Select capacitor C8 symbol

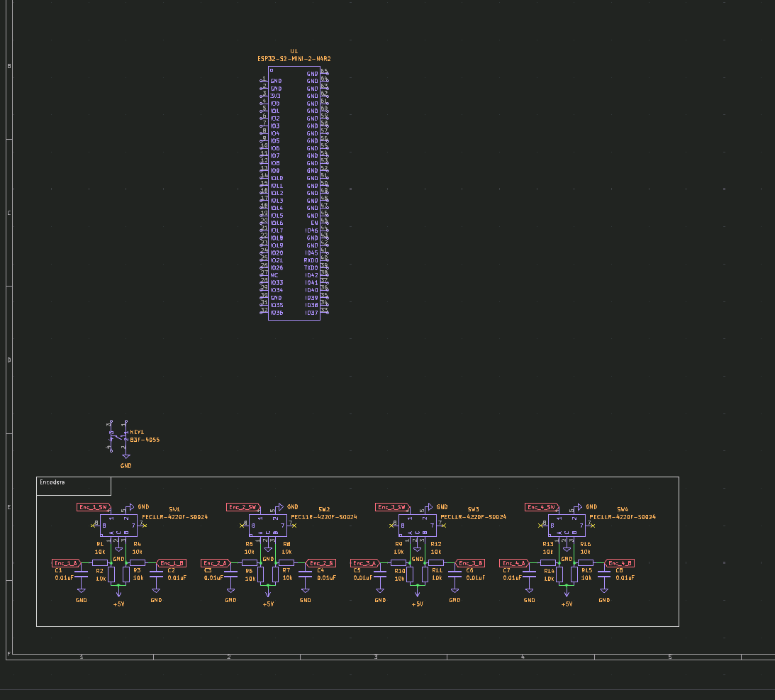coord(604,574)
